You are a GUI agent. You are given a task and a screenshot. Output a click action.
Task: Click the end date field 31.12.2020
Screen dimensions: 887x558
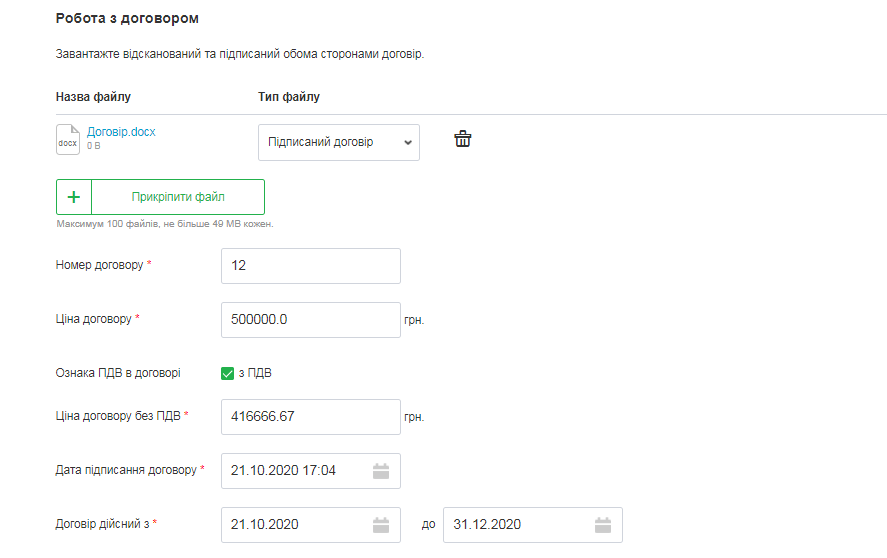[518, 525]
